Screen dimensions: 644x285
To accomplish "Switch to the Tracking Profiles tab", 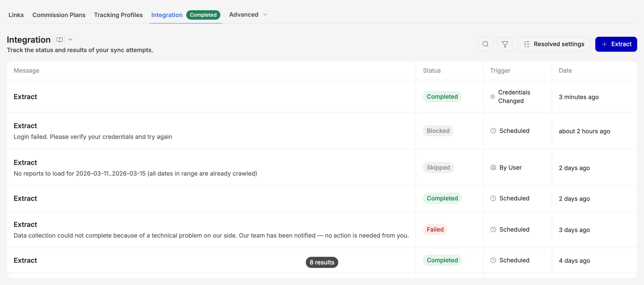I will [x=118, y=15].
